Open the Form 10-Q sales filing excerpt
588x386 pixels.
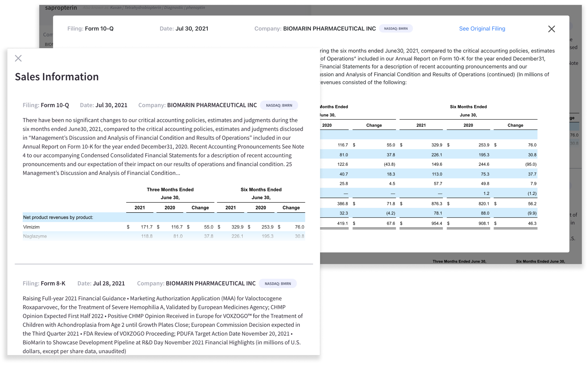point(163,146)
